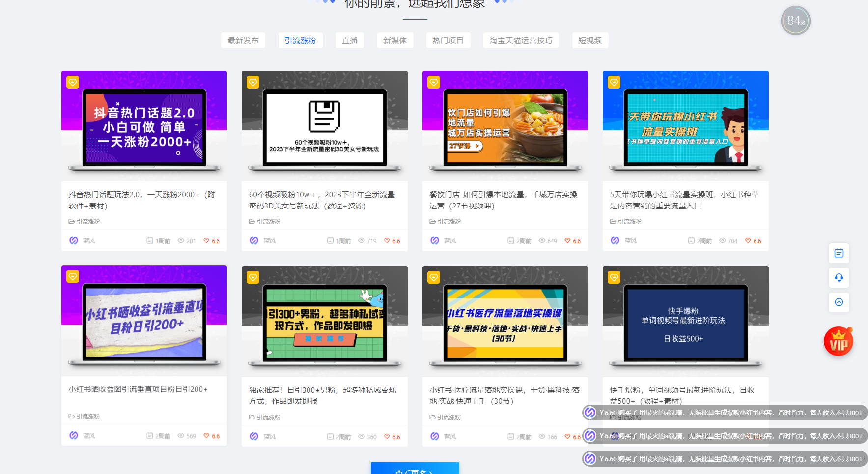Viewport: 868px width, 474px height.
Task: Switch to the 直播 tab
Action: pos(350,40)
